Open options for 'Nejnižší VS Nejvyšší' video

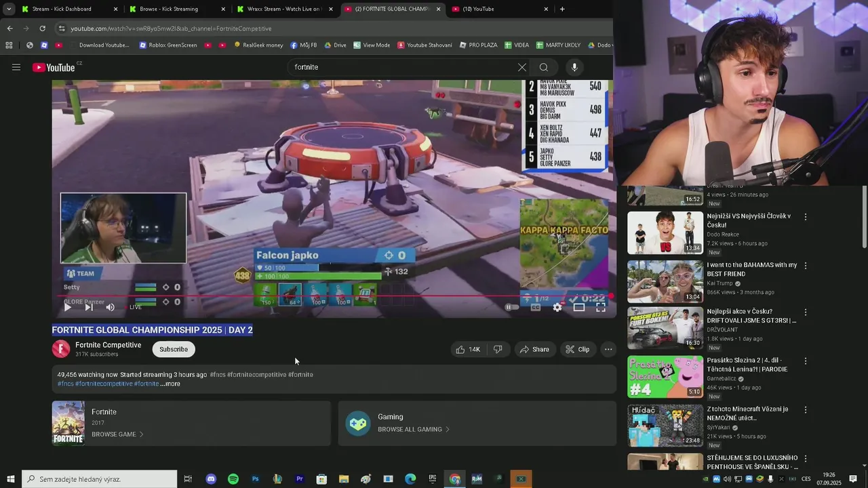coord(806,217)
